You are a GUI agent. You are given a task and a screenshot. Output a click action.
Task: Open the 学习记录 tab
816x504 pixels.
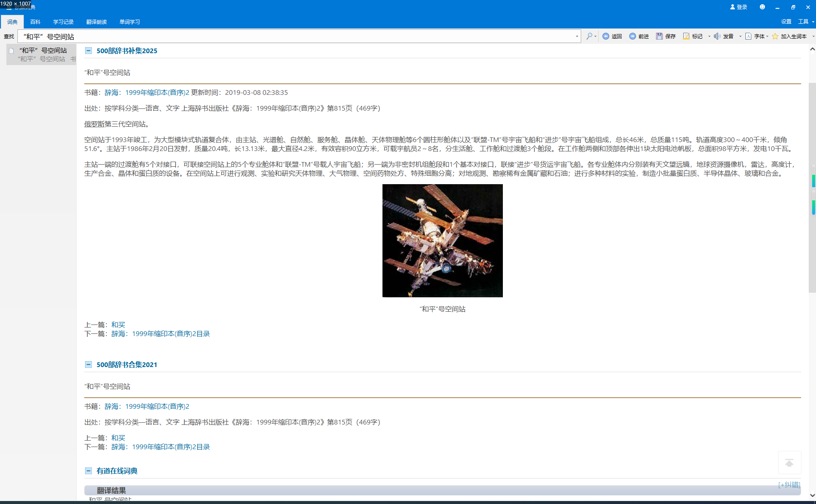pos(63,22)
